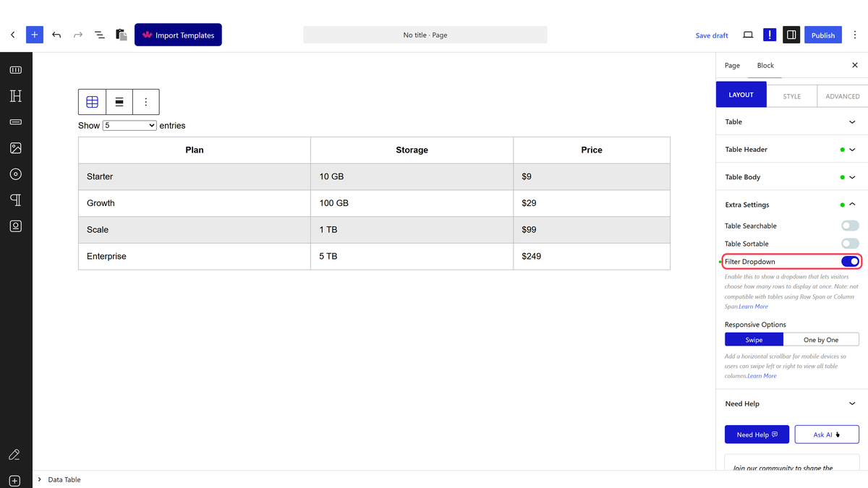
Task: Open the top-right options three-dot menu
Action: pos(855,35)
